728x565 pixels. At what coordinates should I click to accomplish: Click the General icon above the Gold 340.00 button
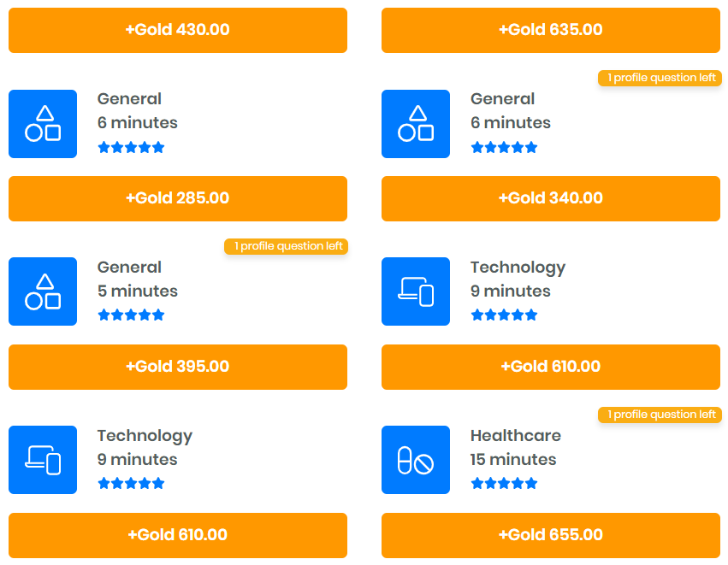pyautogui.click(x=415, y=124)
